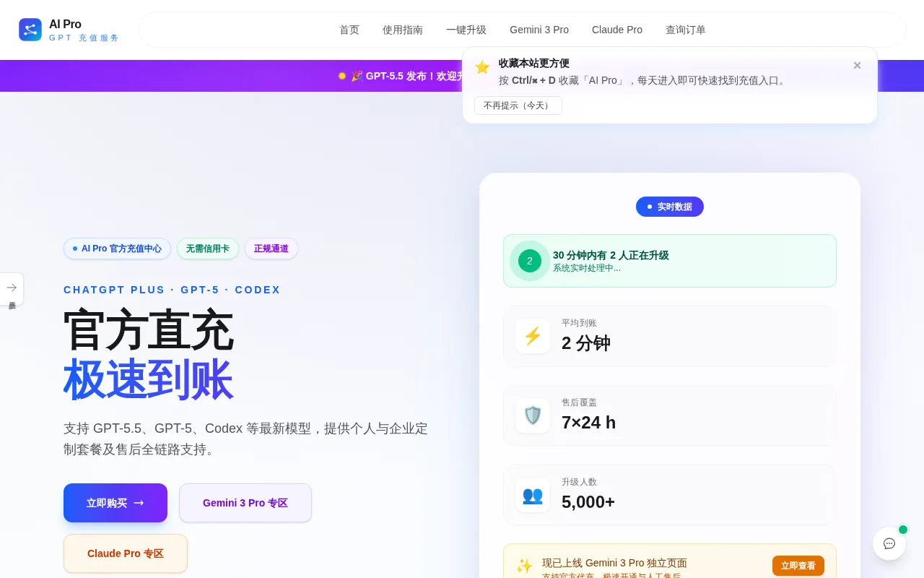Click the 实时数据 badge
This screenshot has height=578, width=924.
(x=670, y=207)
